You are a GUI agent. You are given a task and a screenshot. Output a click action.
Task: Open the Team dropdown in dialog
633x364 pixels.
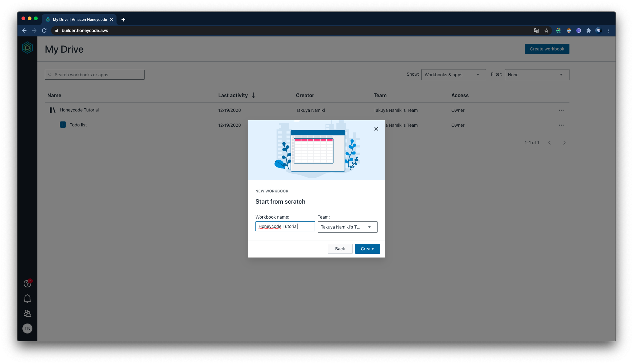point(348,227)
